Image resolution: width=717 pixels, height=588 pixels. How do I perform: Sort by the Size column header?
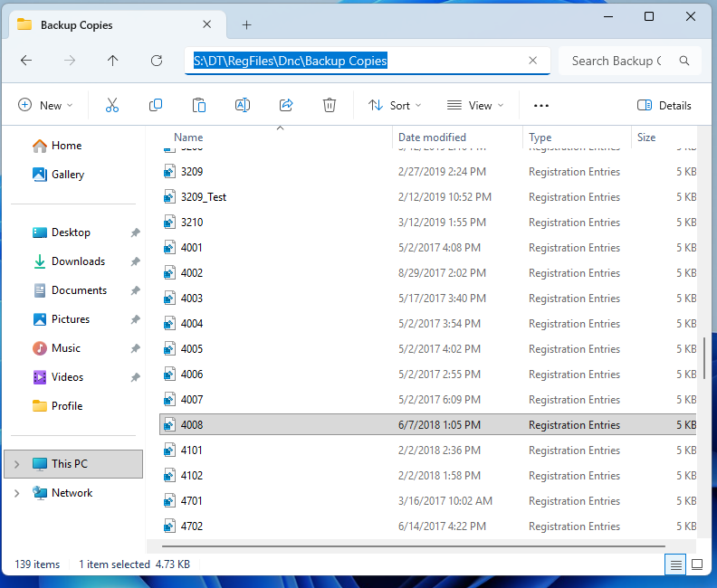pos(646,138)
